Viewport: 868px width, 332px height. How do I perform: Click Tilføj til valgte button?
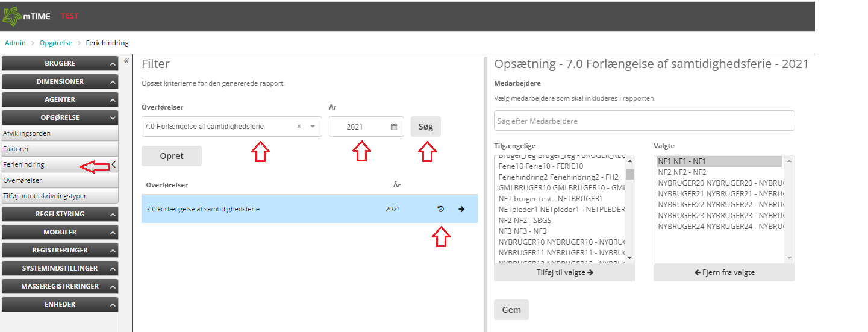coord(564,272)
